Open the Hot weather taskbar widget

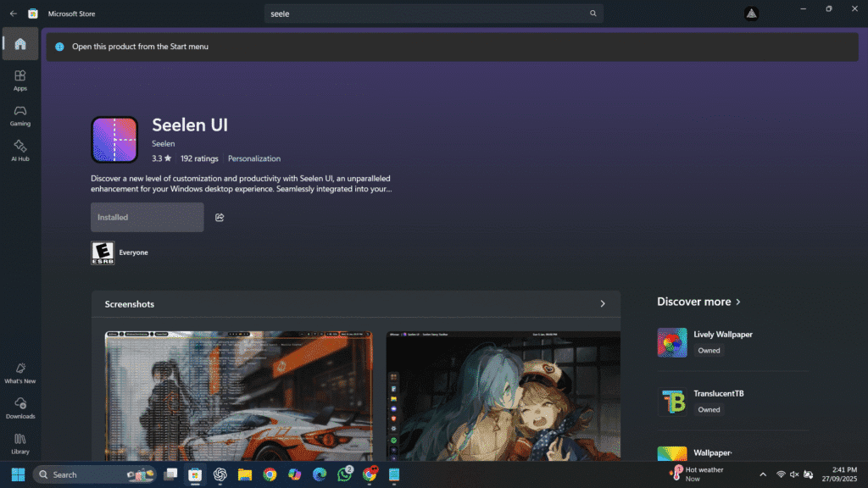pyautogui.click(x=697, y=474)
